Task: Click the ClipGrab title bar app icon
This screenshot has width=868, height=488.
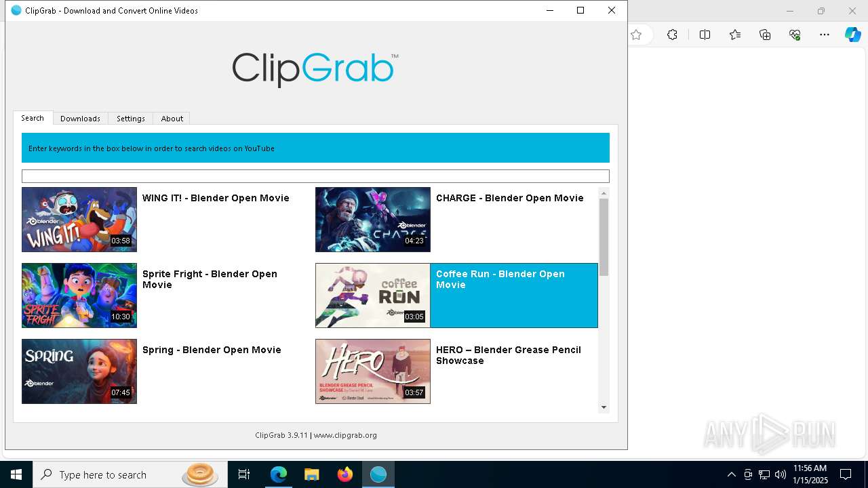Action: click(x=16, y=10)
